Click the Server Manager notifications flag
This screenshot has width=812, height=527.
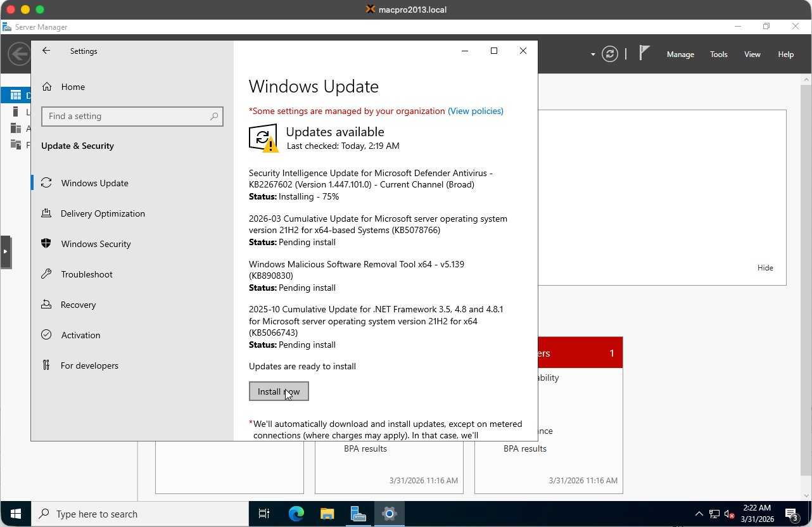[643, 54]
